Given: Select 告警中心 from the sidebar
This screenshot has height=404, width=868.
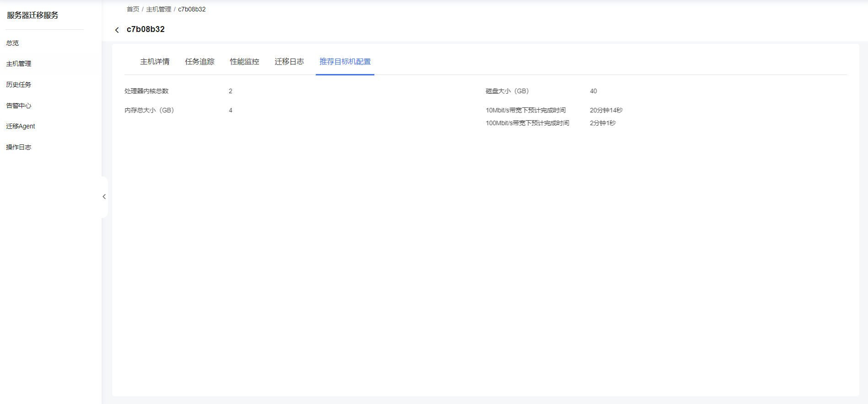Looking at the screenshot, I should point(19,106).
